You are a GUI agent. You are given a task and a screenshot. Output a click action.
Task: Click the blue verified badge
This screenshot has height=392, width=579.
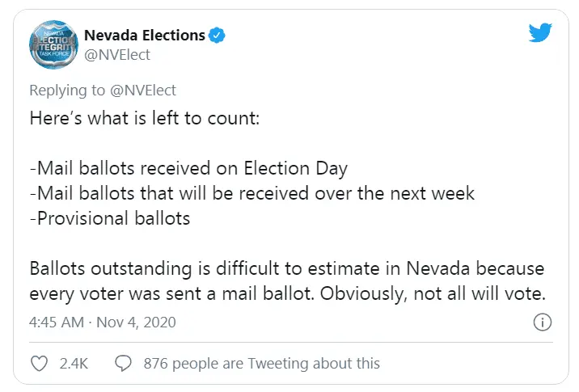click(218, 35)
